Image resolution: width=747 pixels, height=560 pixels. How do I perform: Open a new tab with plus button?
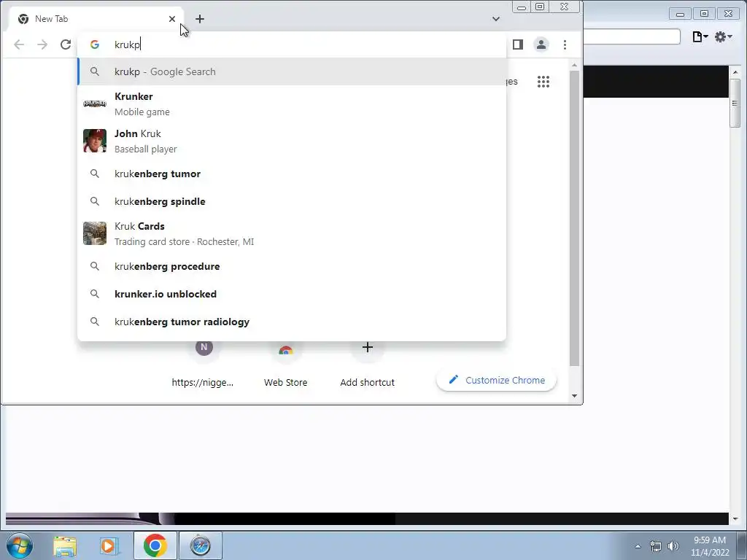pyautogui.click(x=200, y=19)
